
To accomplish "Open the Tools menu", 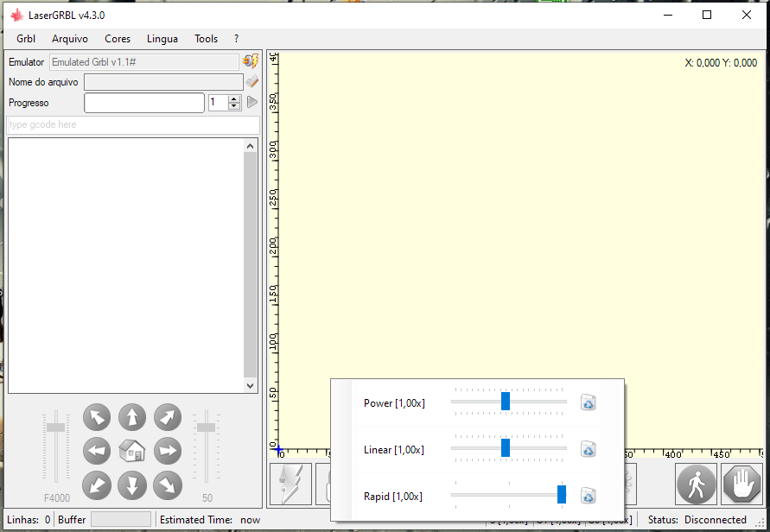I will coord(206,39).
